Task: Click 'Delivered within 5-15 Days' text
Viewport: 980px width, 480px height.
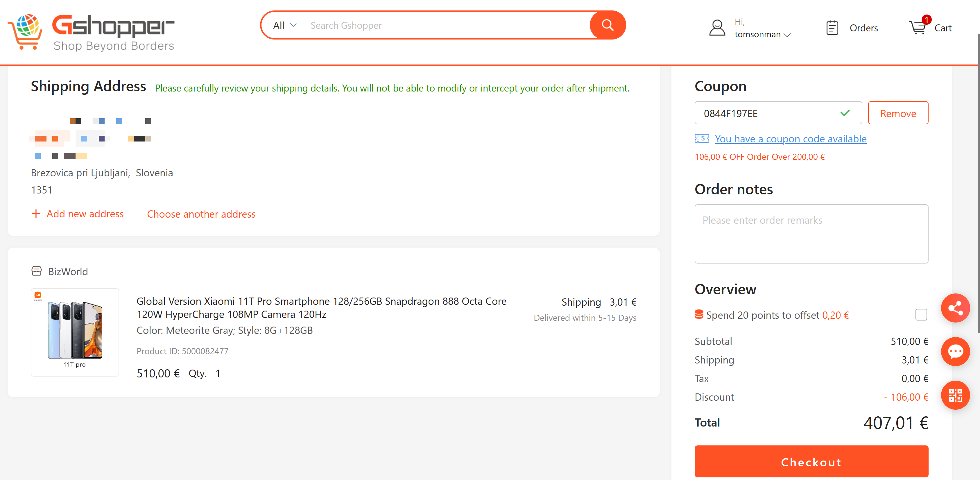Action: (x=585, y=318)
